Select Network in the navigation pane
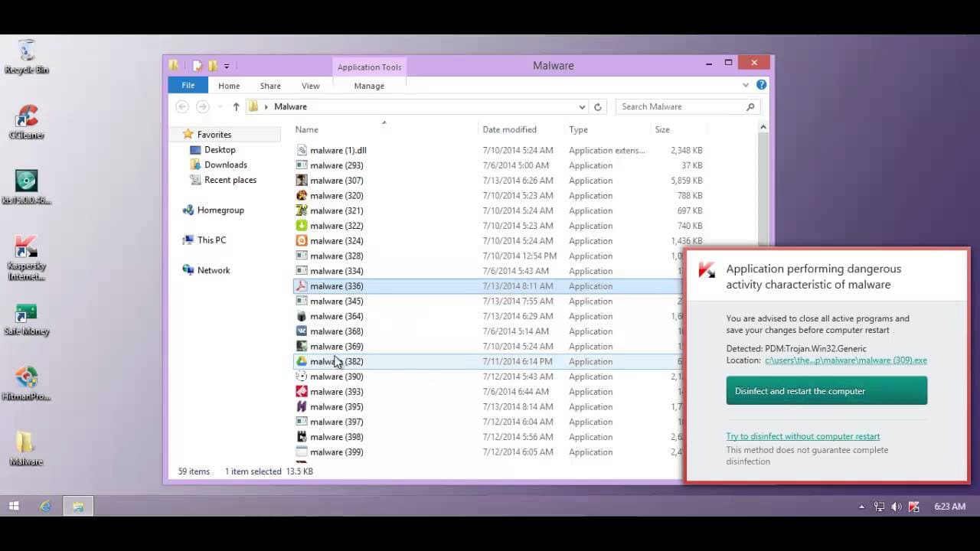Screen dimensions: 980x551 click(214, 270)
